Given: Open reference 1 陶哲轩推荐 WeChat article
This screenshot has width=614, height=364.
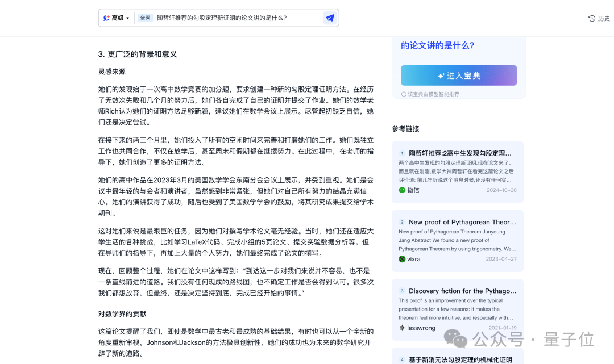Looking at the screenshot, I should pyautogui.click(x=457, y=172).
